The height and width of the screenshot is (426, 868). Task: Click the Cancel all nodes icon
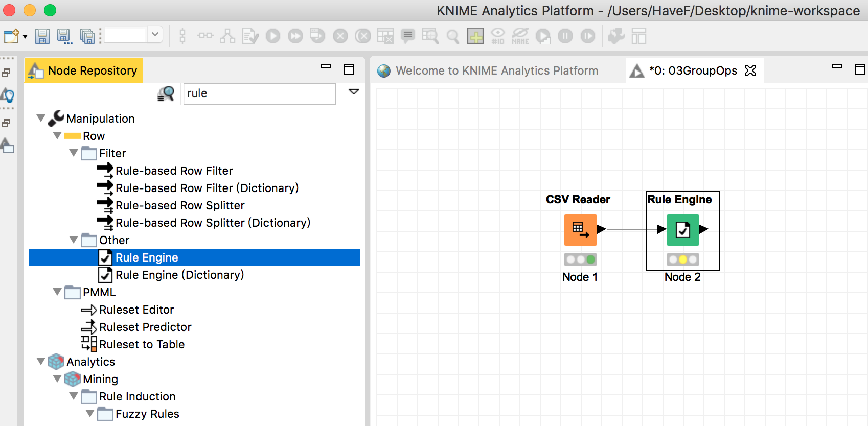[x=363, y=36]
